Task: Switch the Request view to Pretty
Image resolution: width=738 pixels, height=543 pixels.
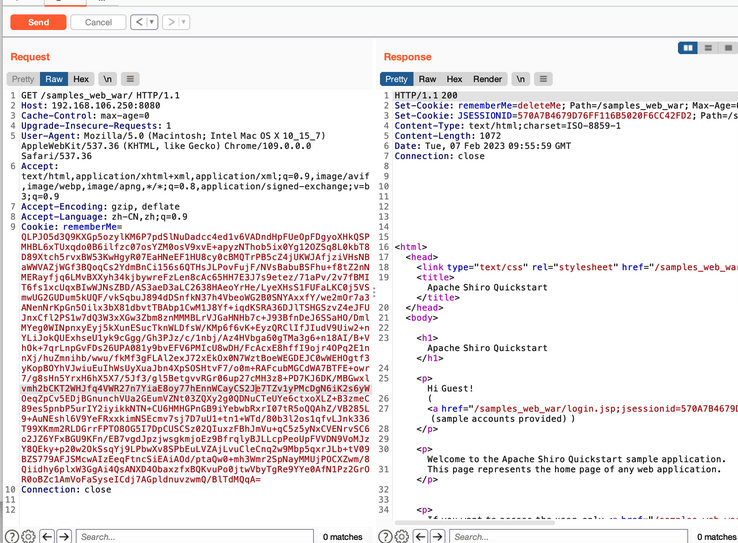Action: click(x=23, y=79)
